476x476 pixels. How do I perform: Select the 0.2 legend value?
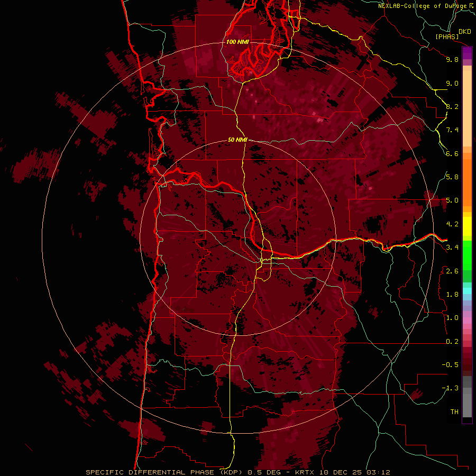click(452, 342)
